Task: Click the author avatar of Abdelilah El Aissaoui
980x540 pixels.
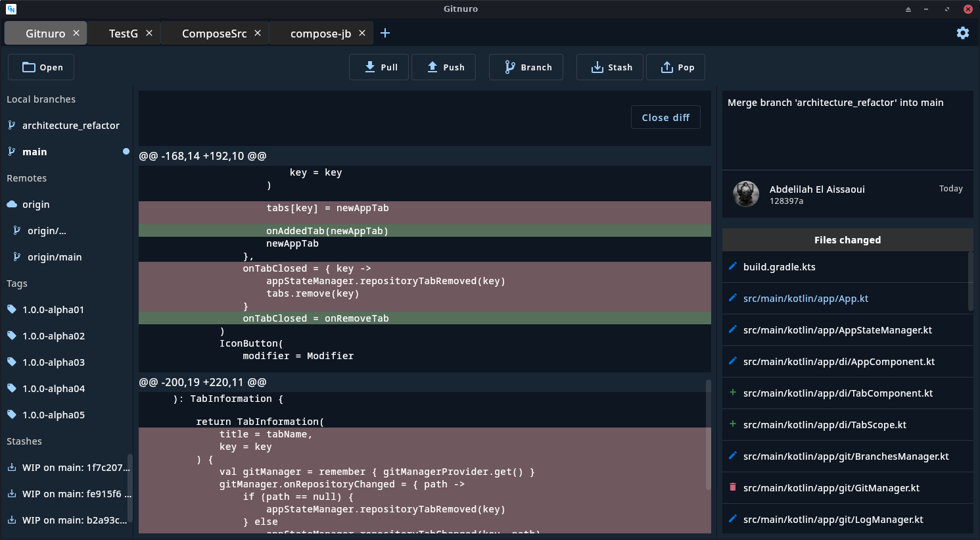Action: 746,194
